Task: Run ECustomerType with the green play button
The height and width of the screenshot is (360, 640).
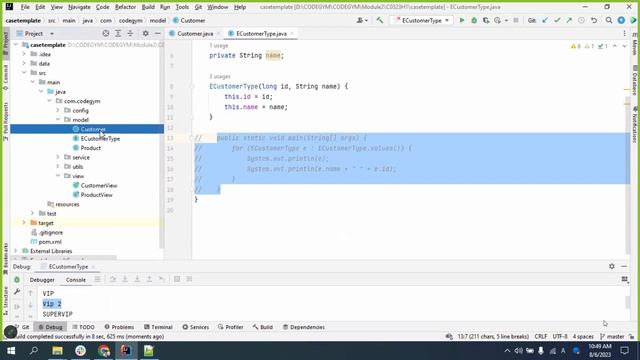Action: coord(462,20)
